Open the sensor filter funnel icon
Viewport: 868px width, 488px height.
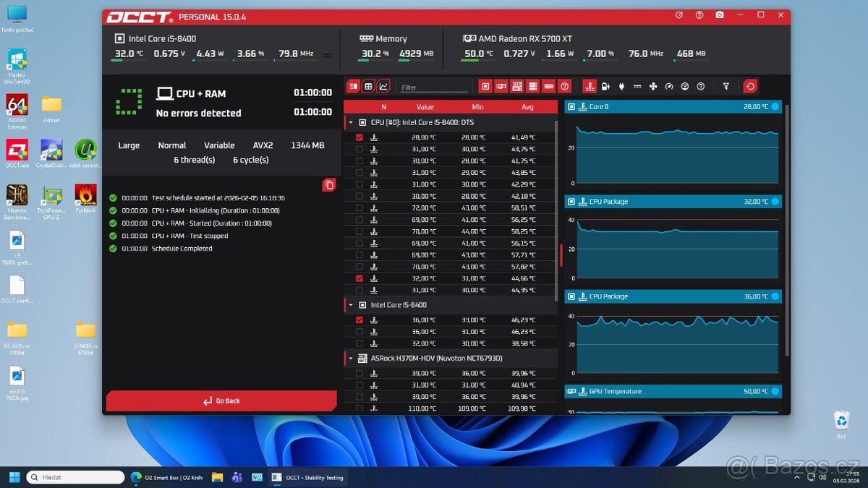click(x=726, y=85)
